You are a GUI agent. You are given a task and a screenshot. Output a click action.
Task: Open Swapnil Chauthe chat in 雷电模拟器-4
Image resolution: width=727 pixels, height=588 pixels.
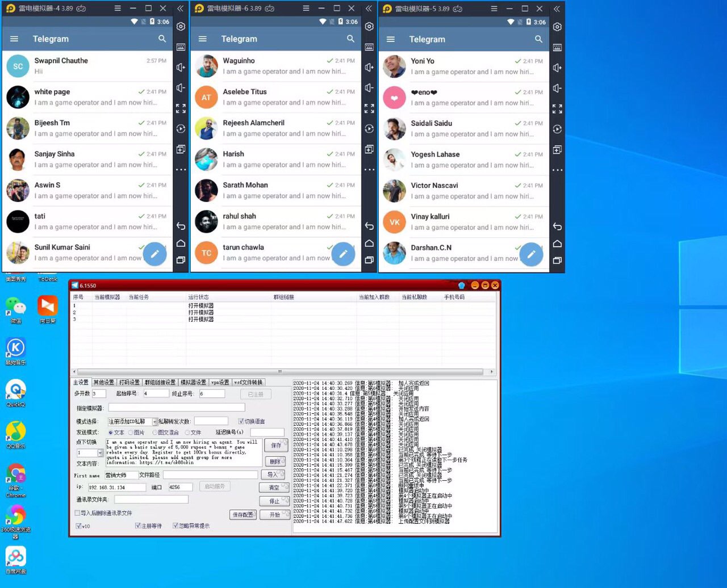coord(87,66)
